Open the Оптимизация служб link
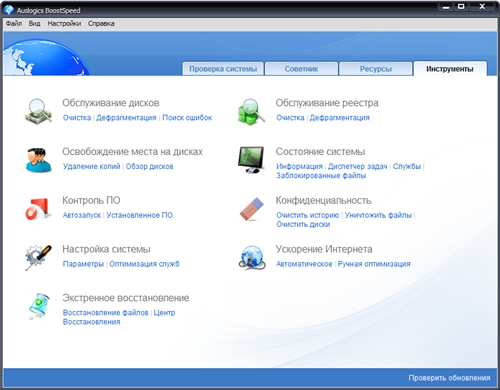This screenshot has height=390, width=500. coord(144,264)
